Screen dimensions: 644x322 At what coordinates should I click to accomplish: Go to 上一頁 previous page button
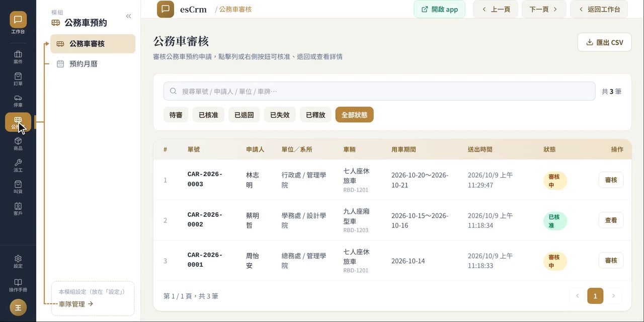coord(496,9)
